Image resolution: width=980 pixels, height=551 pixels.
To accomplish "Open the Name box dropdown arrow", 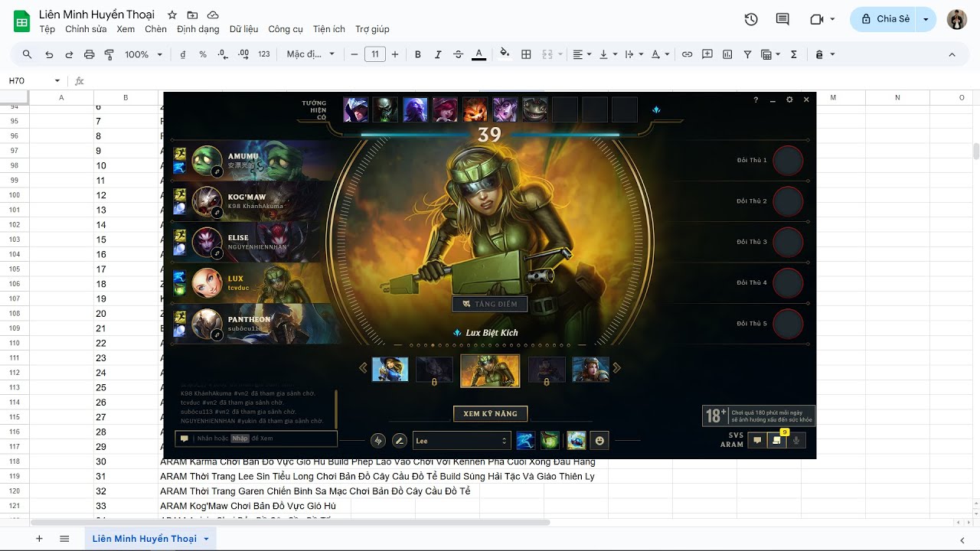I will point(57,80).
